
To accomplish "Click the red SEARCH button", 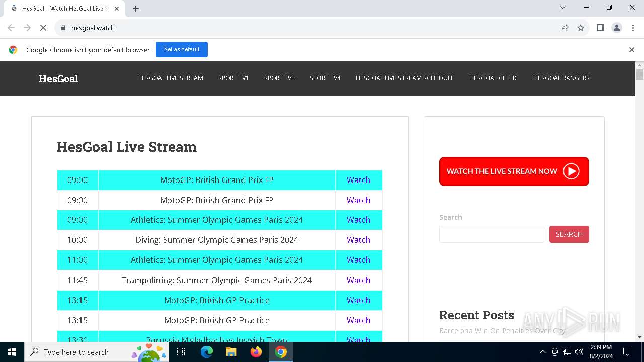I will point(569,234).
